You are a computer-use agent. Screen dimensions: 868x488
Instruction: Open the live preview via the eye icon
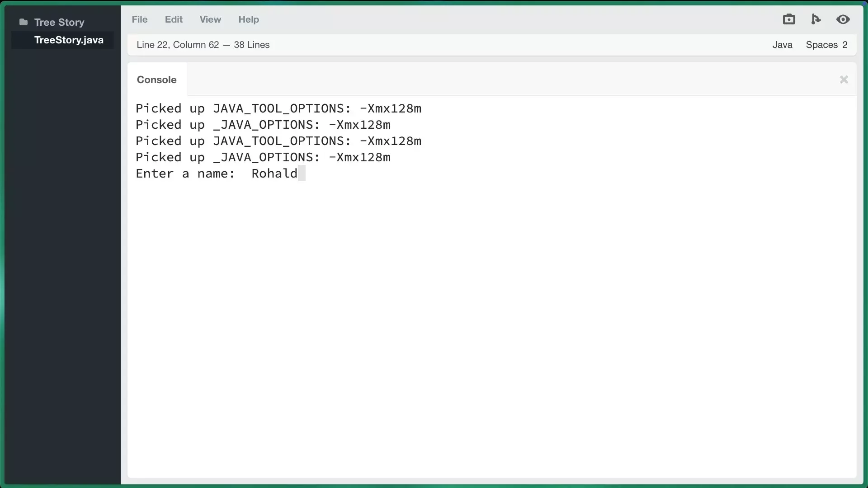point(844,19)
